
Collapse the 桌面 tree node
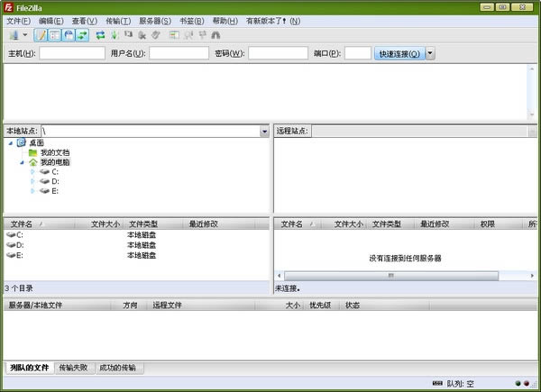tap(10, 143)
